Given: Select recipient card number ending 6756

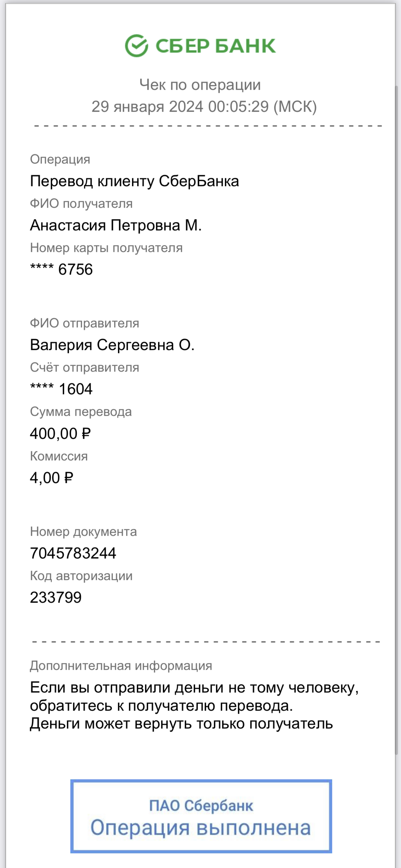Looking at the screenshot, I should tap(61, 269).
